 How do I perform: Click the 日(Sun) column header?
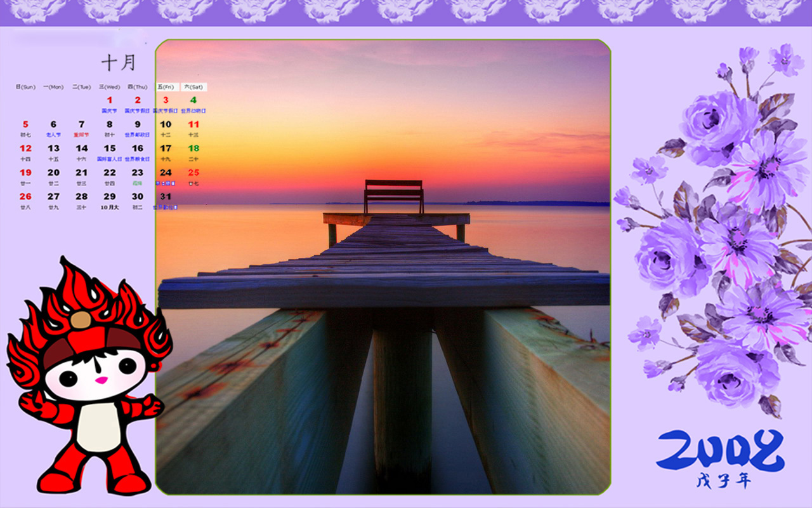(x=25, y=87)
